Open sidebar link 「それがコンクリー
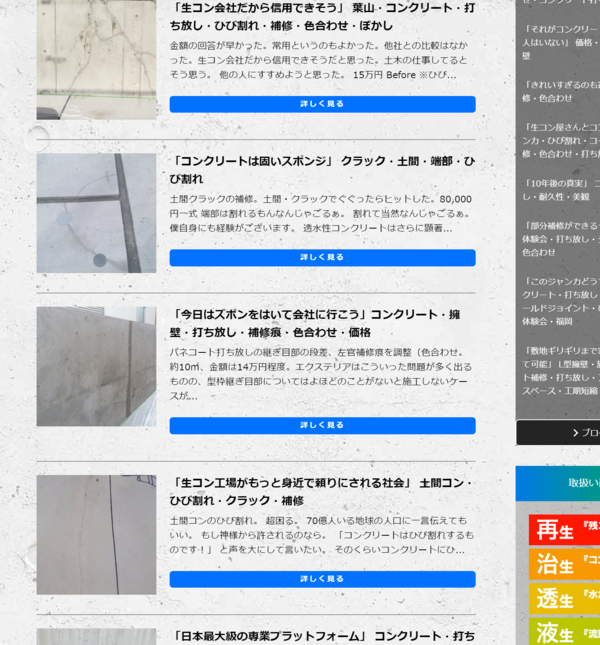 pos(561,42)
